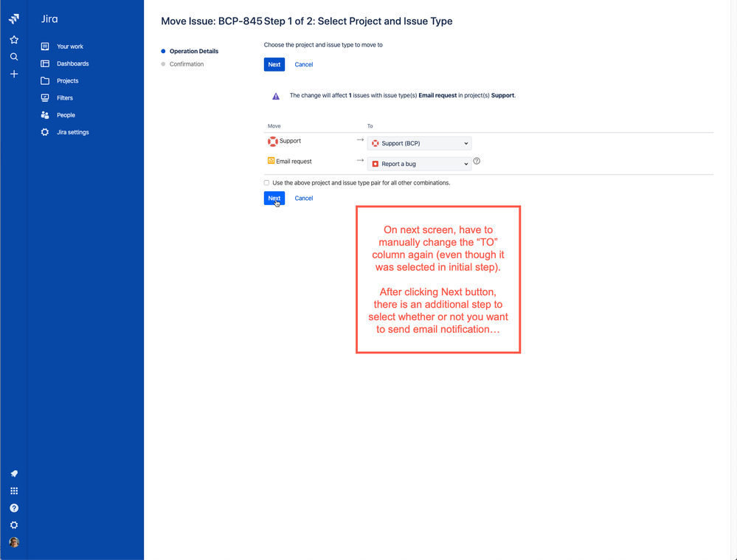This screenshot has height=560, width=737.
Task: Click the Support project lifebuoy icon
Action: pyautogui.click(x=273, y=141)
